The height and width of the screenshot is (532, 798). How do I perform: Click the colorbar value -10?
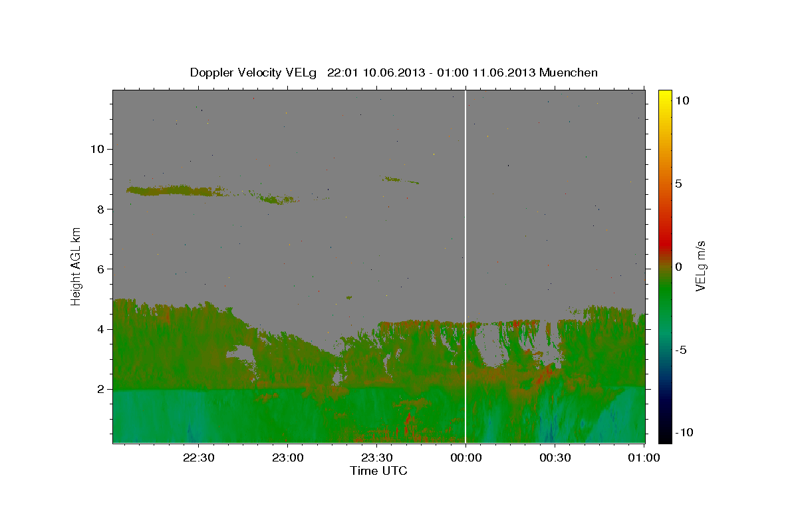684,433
